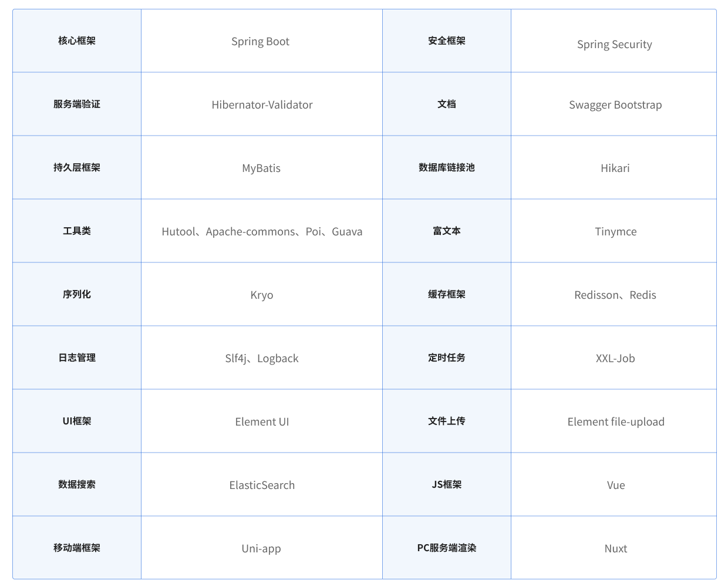Click the XXL-Job scheduled task entry

click(x=615, y=358)
